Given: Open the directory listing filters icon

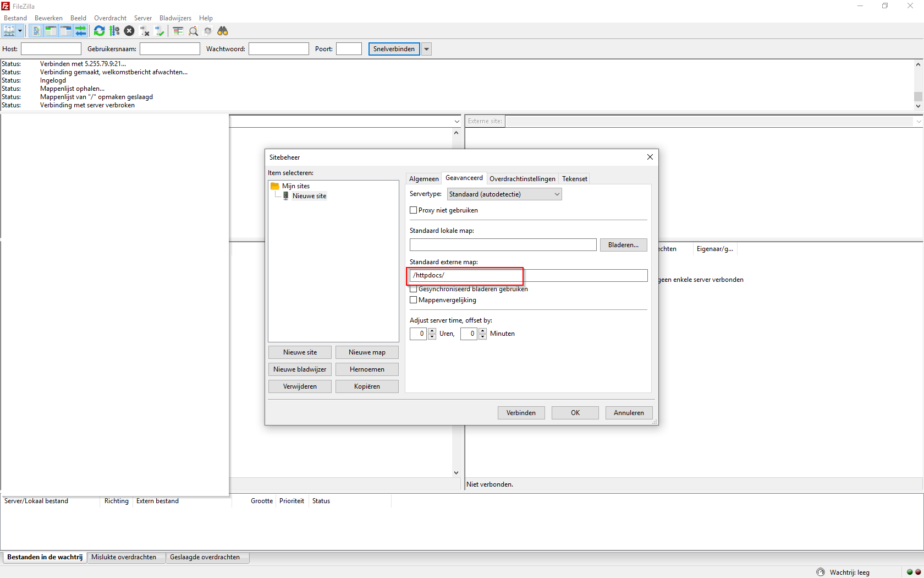Looking at the screenshot, I should [x=178, y=31].
